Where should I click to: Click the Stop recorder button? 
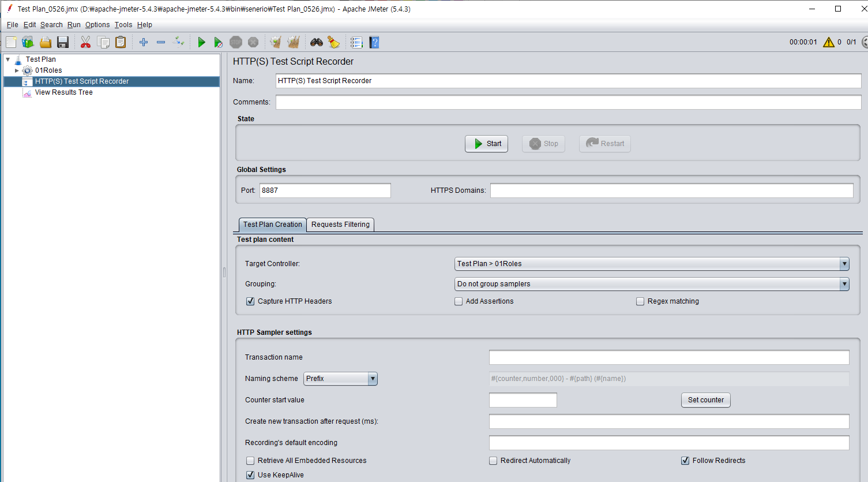[543, 144]
